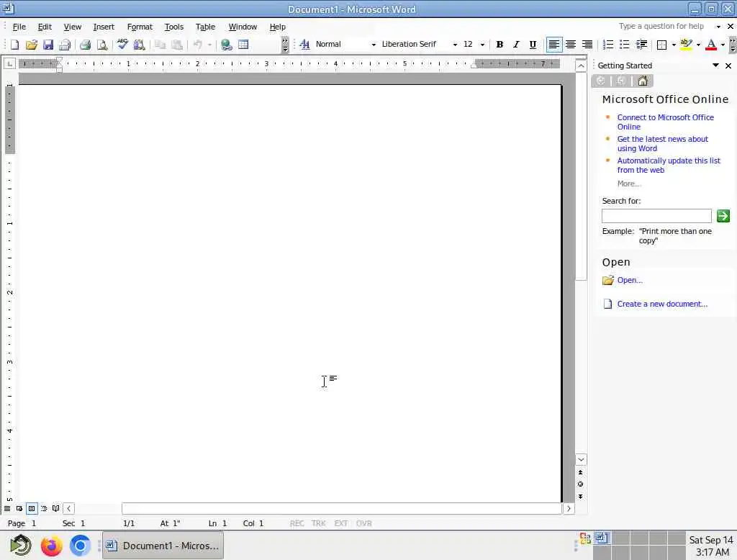
Task: Toggle Underline formatting
Action: point(533,44)
